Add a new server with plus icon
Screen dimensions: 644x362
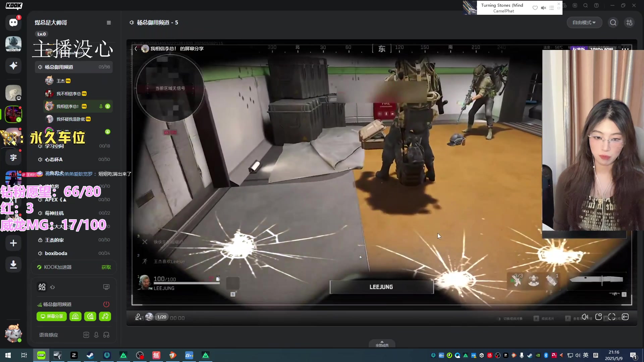pos(13,243)
